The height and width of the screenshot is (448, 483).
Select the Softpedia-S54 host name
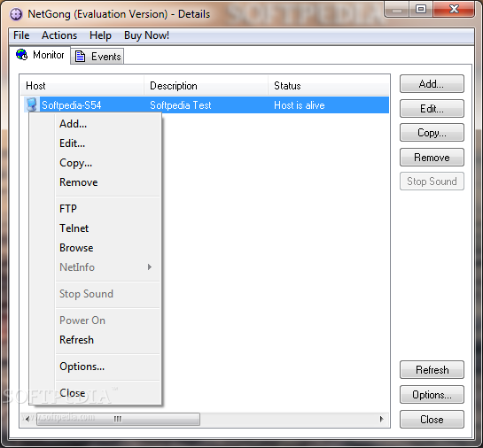point(71,105)
